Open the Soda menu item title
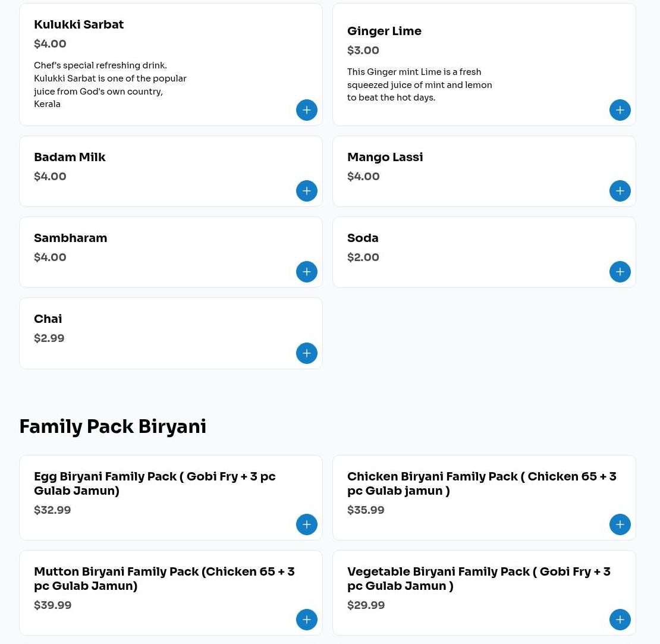 [x=363, y=238]
